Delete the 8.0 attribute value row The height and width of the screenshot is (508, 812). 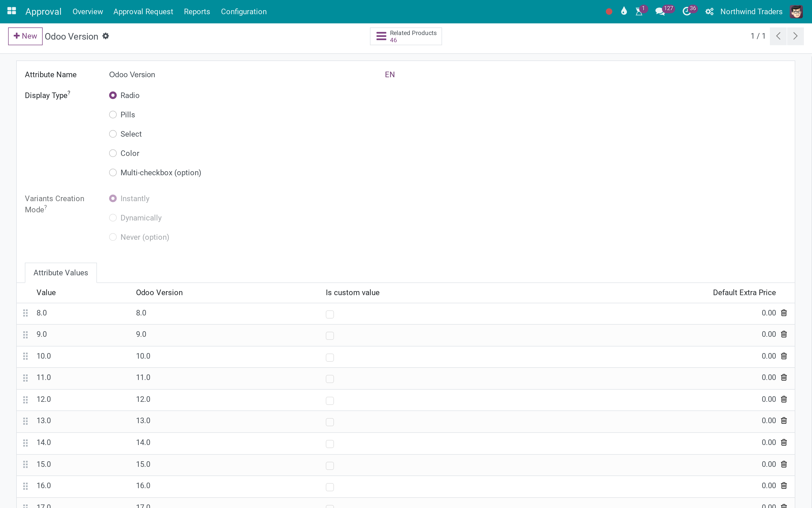click(784, 313)
